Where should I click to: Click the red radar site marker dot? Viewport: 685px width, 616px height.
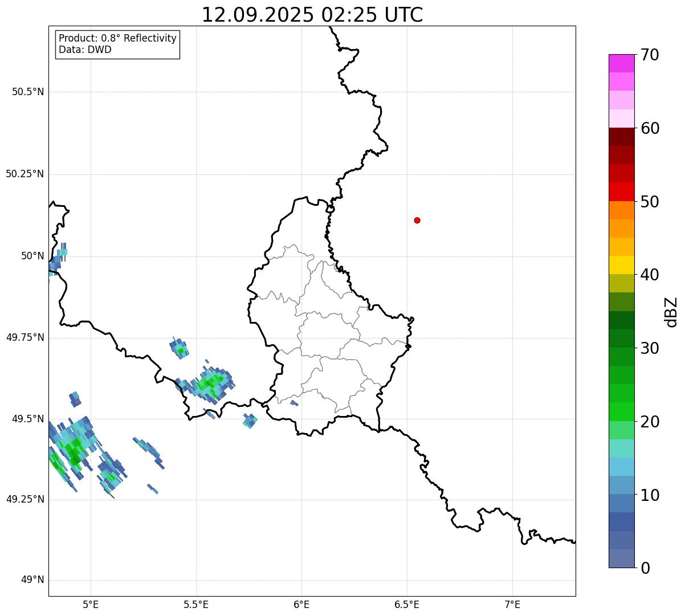point(417,220)
